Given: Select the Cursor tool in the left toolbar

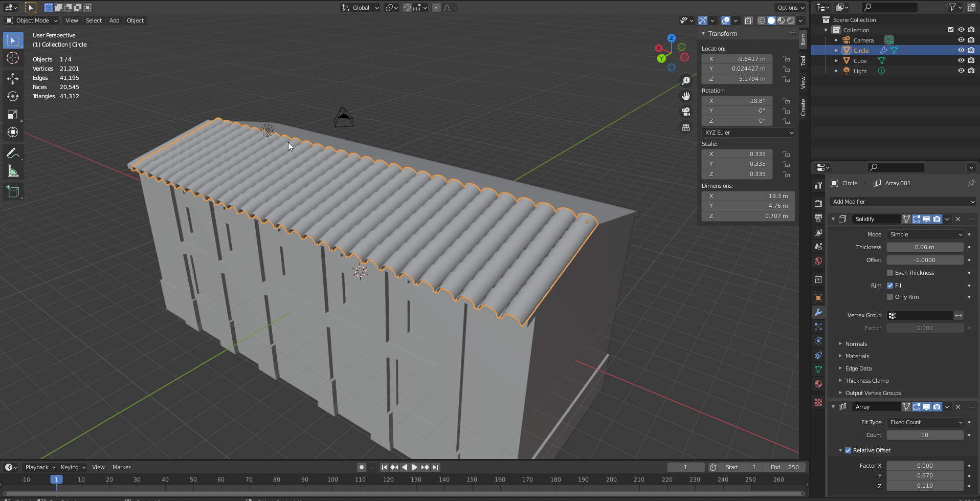Looking at the screenshot, I should pyautogui.click(x=13, y=58).
